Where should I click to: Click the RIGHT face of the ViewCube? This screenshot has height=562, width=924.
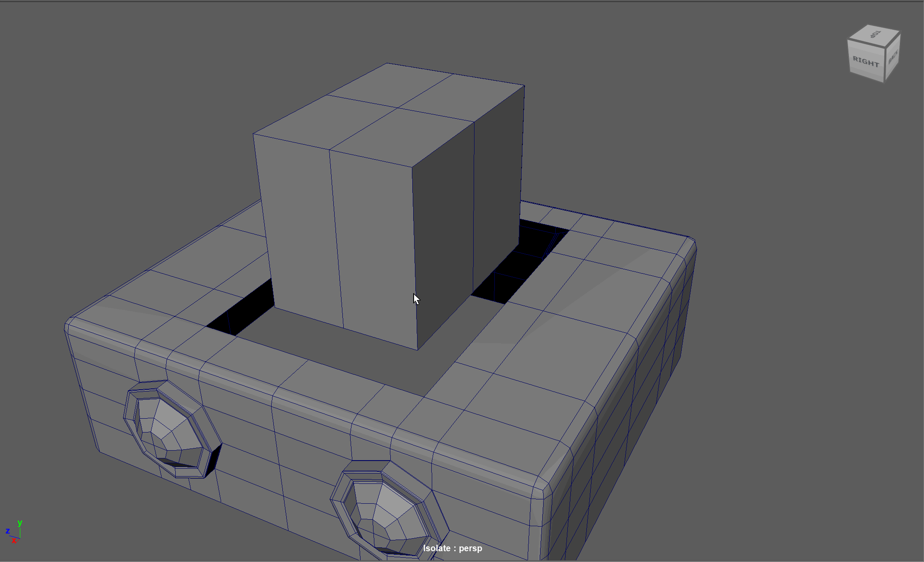865,61
